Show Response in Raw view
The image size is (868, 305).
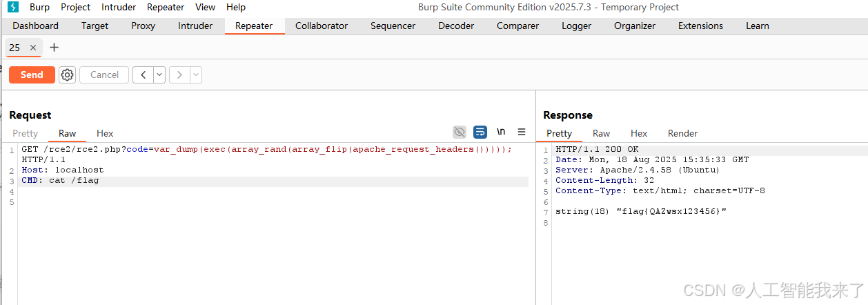[601, 133]
